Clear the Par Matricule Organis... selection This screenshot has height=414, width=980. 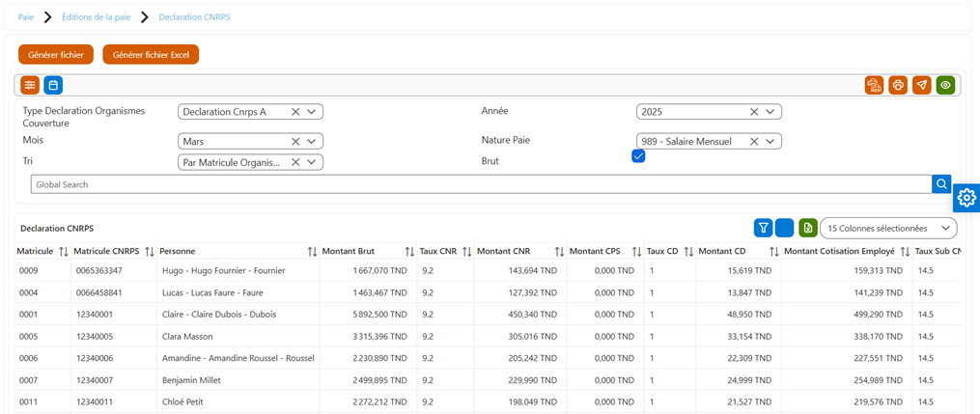(295, 162)
